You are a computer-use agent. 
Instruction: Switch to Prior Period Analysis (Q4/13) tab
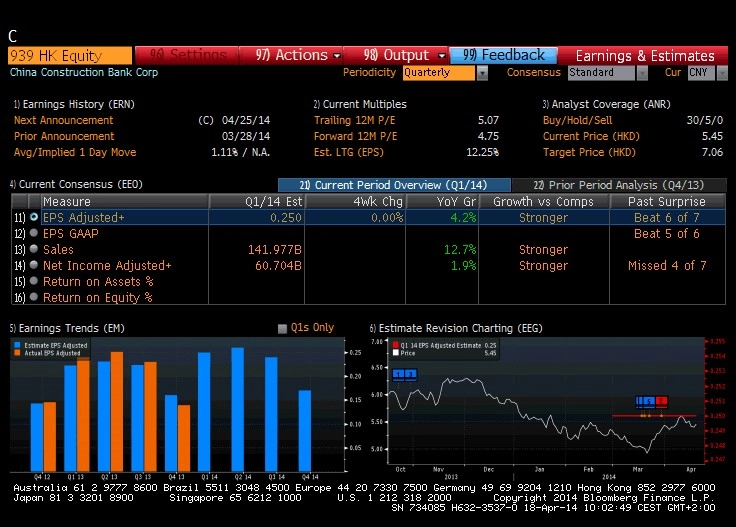[619, 185]
